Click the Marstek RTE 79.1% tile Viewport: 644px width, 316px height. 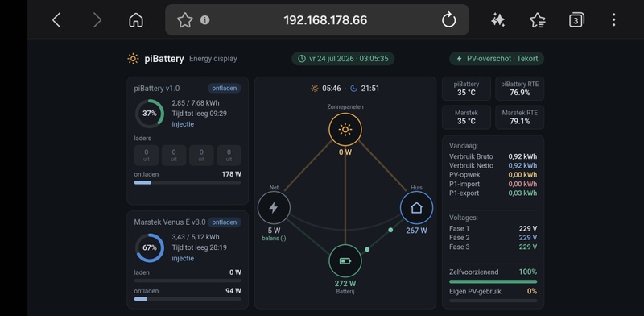(519, 117)
